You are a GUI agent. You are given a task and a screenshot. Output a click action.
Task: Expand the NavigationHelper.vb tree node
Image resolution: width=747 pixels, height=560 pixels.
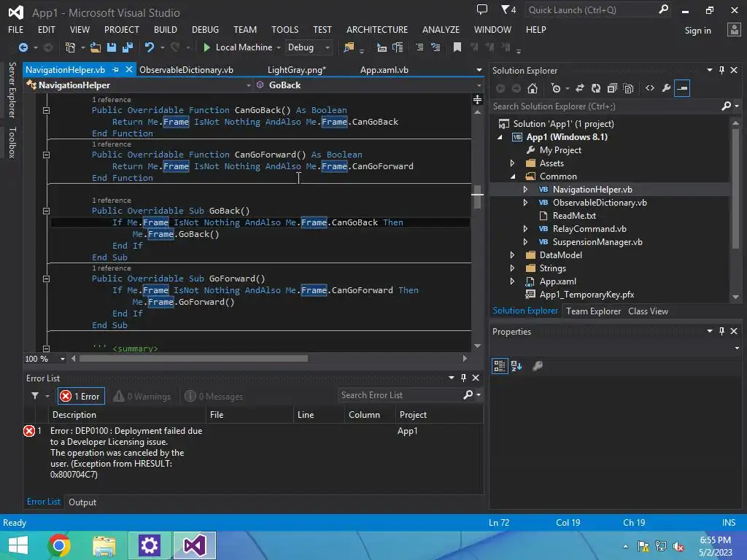pyautogui.click(x=525, y=190)
